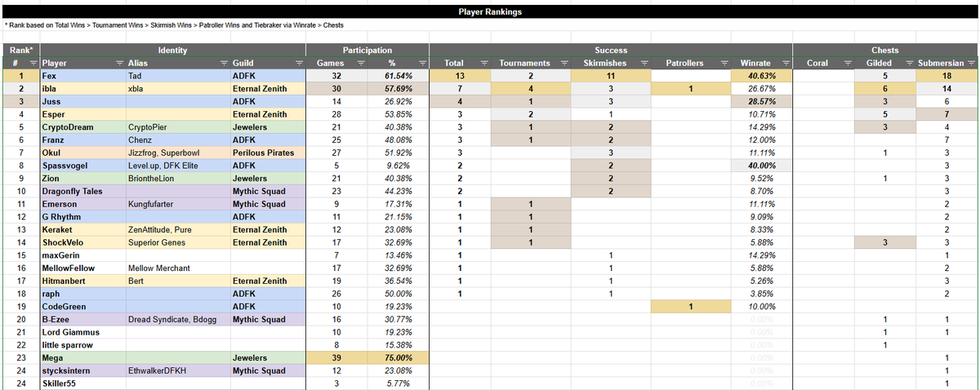Open the Alias column filter
Screen dimensions: 980x390
(x=224, y=63)
